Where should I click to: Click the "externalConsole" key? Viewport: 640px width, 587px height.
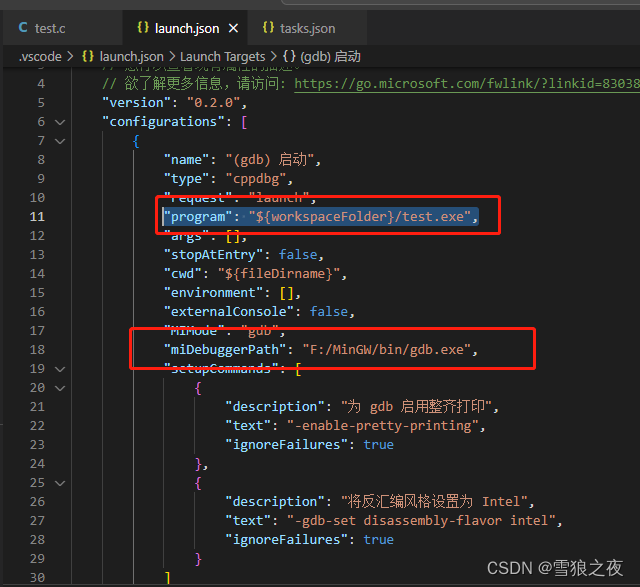tap(229, 312)
